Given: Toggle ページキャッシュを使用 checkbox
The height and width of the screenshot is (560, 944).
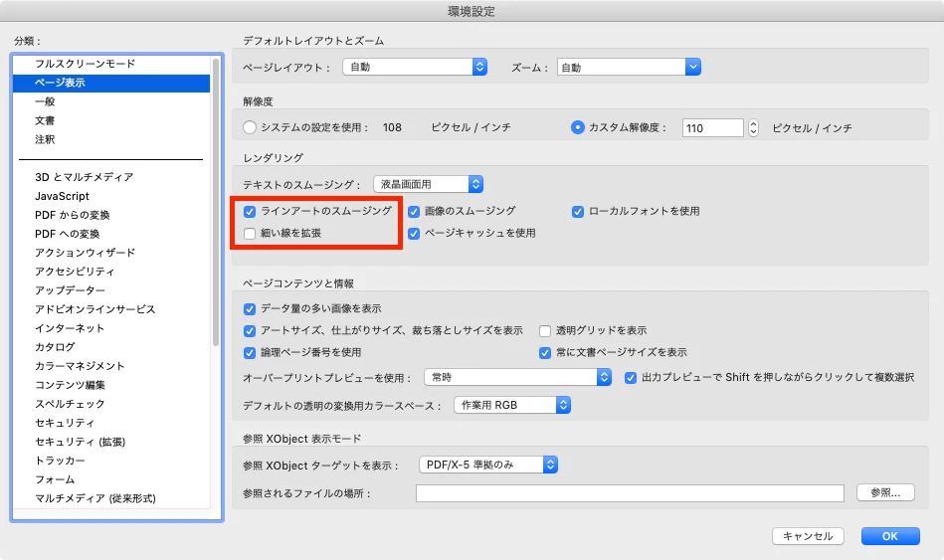Looking at the screenshot, I should click(414, 234).
